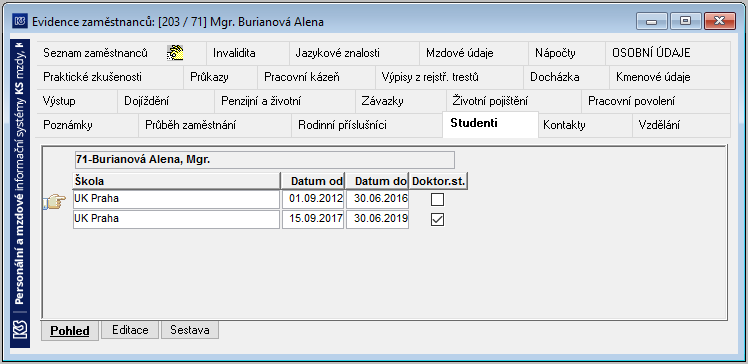The height and width of the screenshot is (364, 748).
Task: Switch to the Praktické zkušenosti tab
Action: click(110, 77)
